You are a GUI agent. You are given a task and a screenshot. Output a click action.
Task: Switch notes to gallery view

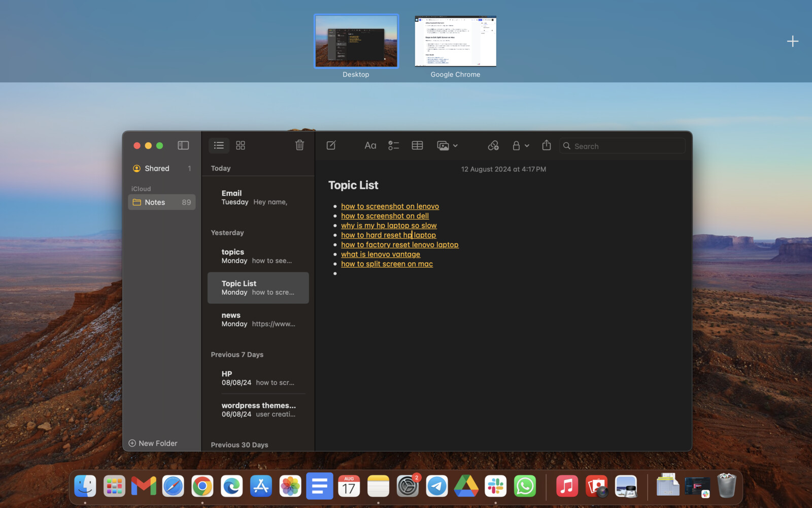(240, 145)
